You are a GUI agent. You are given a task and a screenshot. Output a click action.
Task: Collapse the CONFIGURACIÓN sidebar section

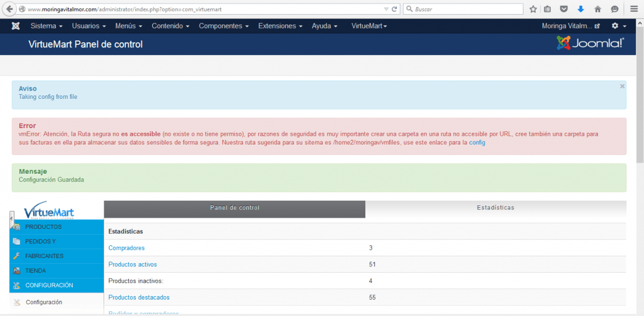[57, 285]
